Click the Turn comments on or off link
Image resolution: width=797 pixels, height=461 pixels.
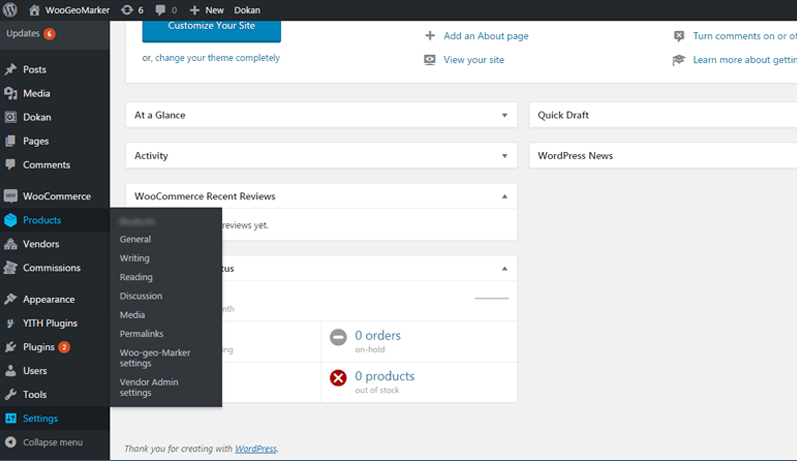[x=745, y=36]
